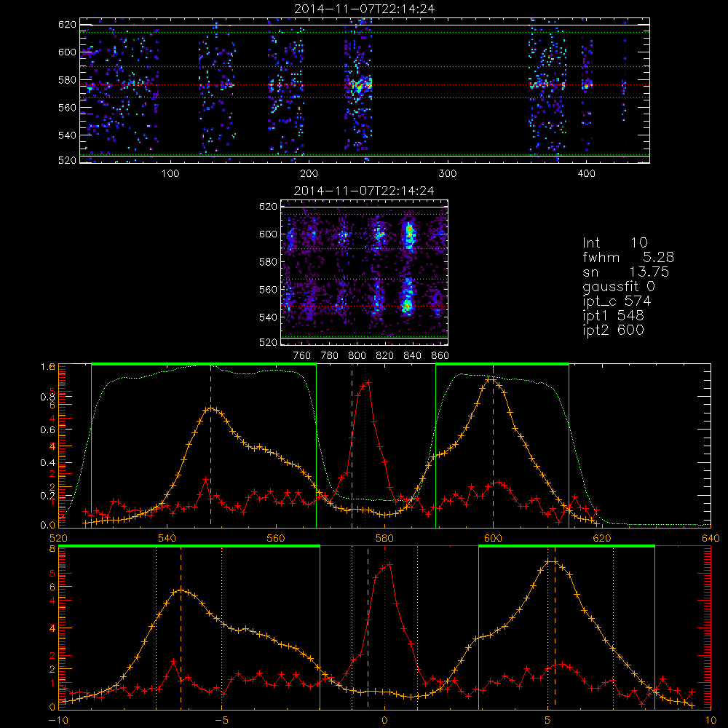Viewport: 728px width, 728px height.
Task: Click the 'sn 13.75' readout
Action: click(625, 272)
